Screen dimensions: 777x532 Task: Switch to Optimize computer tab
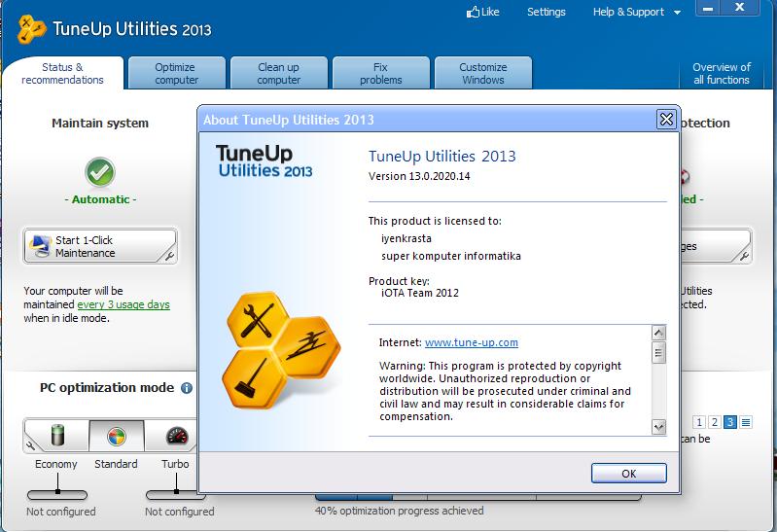pyautogui.click(x=177, y=73)
